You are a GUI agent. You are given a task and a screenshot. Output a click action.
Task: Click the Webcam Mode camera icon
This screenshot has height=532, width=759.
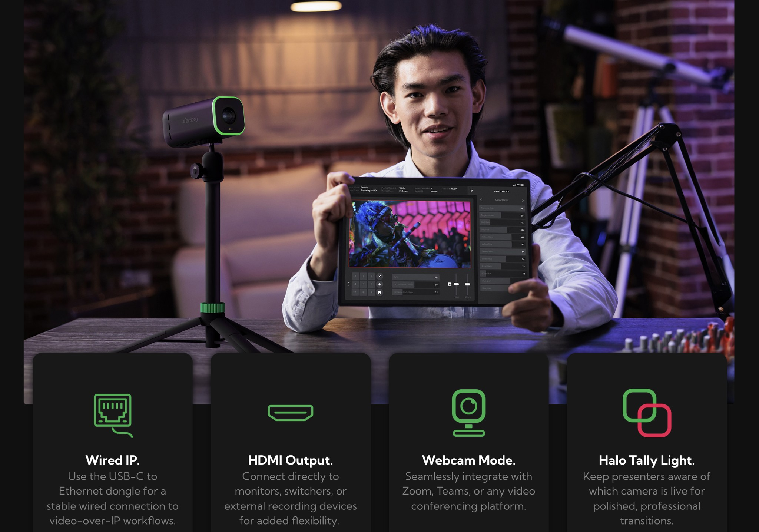pos(468,412)
